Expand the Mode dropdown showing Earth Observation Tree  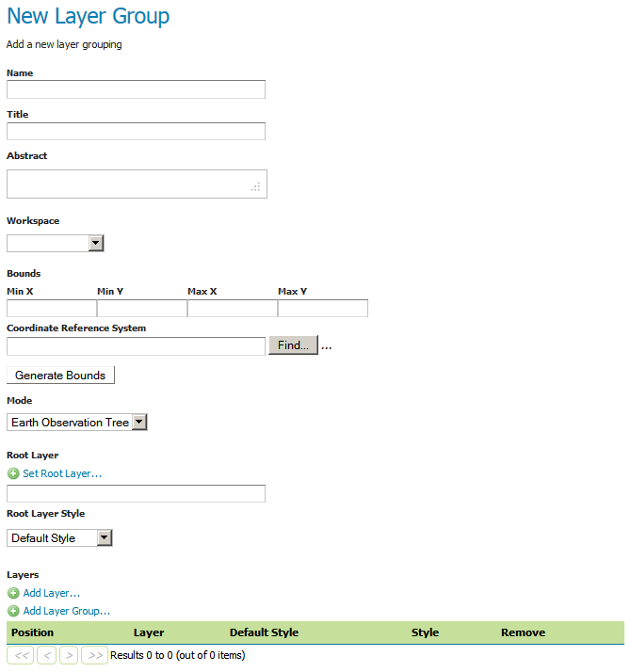coord(77,423)
